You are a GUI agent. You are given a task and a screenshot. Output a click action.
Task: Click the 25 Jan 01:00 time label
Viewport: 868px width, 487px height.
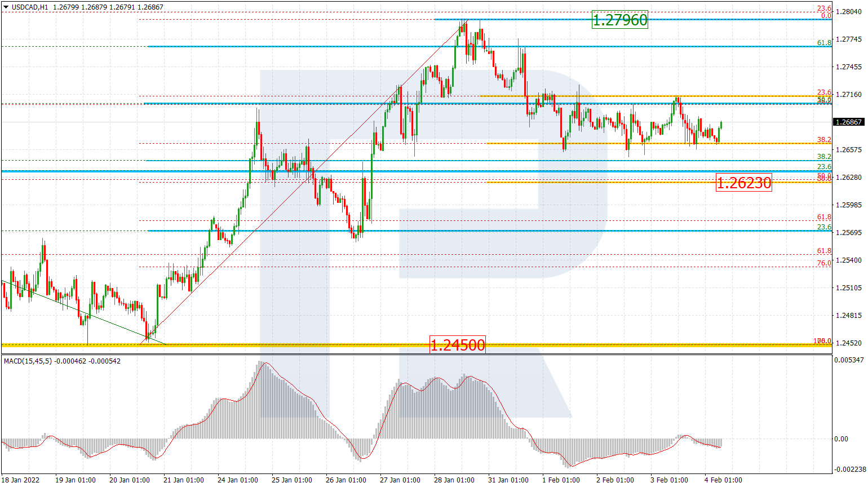click(292, 480)
